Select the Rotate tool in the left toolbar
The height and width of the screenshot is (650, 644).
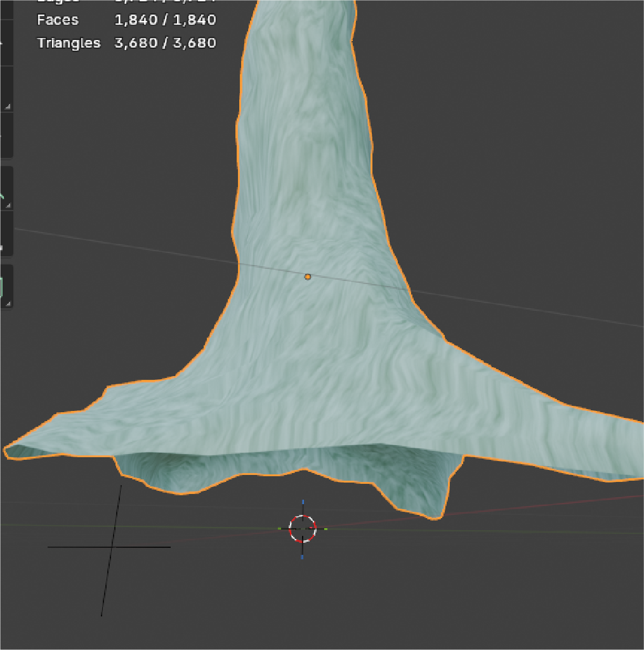[x=5, y=42]
